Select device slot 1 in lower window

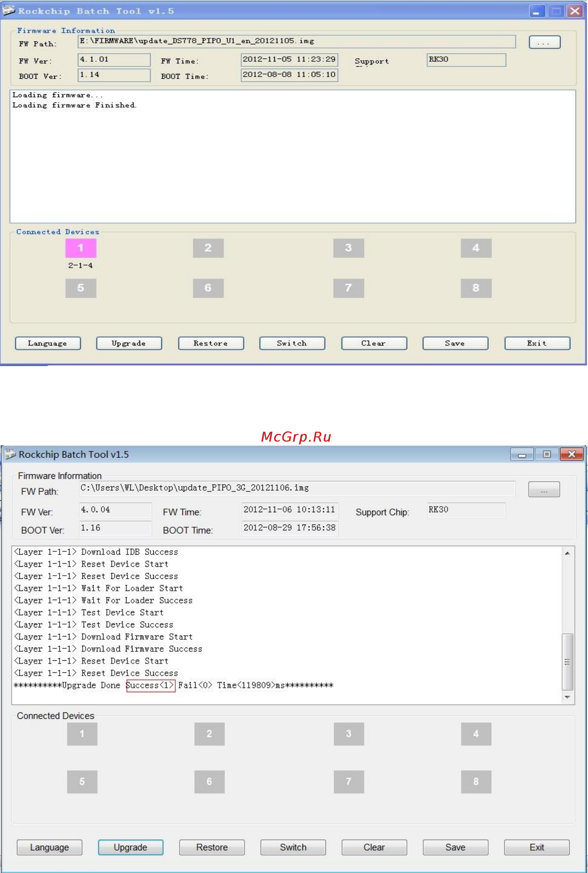click(x=82, y=733)
